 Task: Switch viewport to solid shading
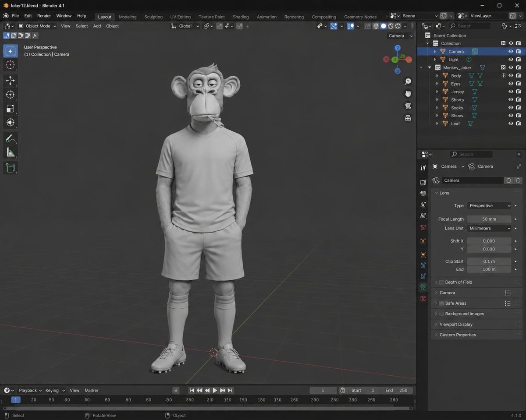[383, 26]
